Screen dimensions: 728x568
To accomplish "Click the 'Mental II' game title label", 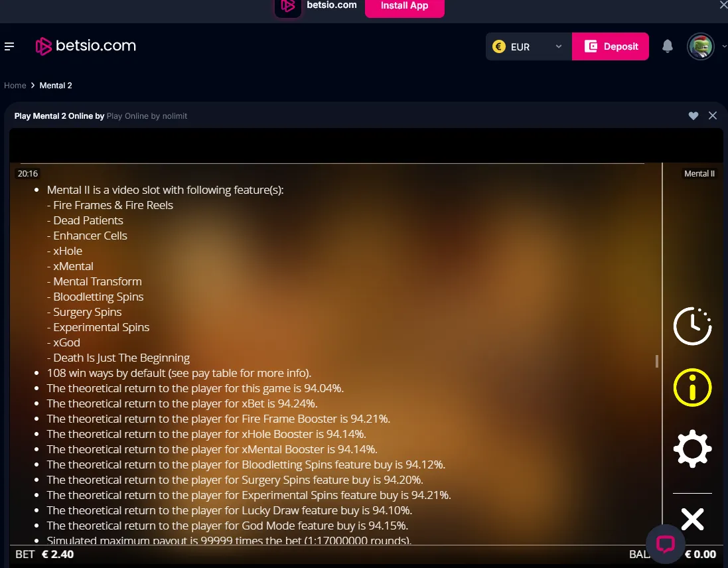I will [x=699, y=174].
